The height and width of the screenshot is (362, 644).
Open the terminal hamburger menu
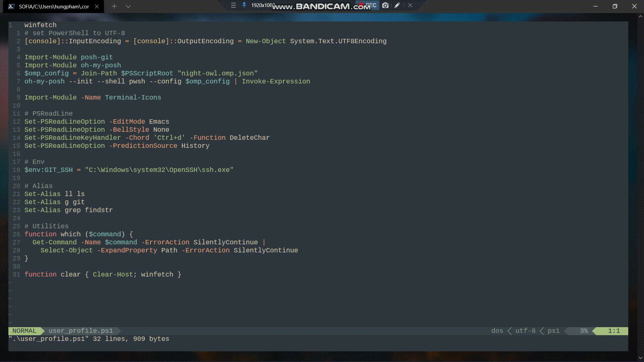(233, 5)
